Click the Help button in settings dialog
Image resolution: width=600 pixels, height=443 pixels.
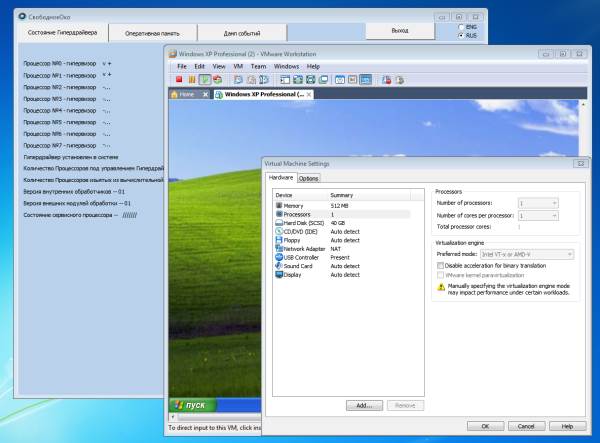[x=567, y=426]
